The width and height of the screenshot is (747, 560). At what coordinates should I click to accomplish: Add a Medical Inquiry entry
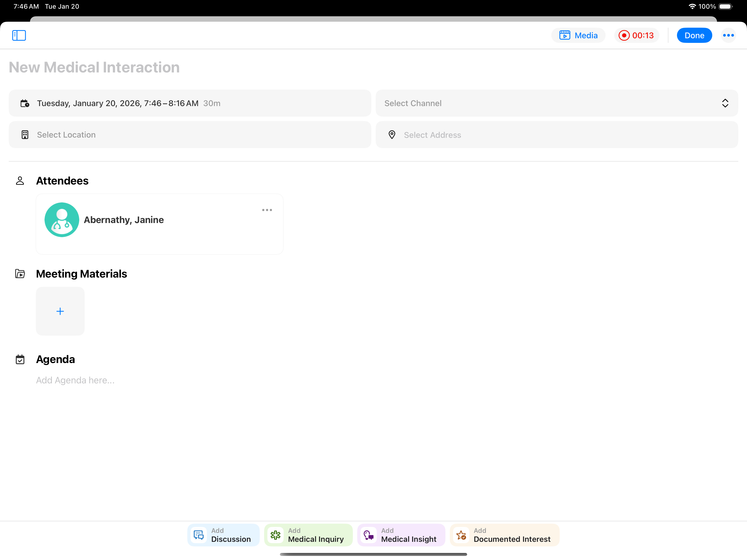pyautogui.click(x=308, y=535)
